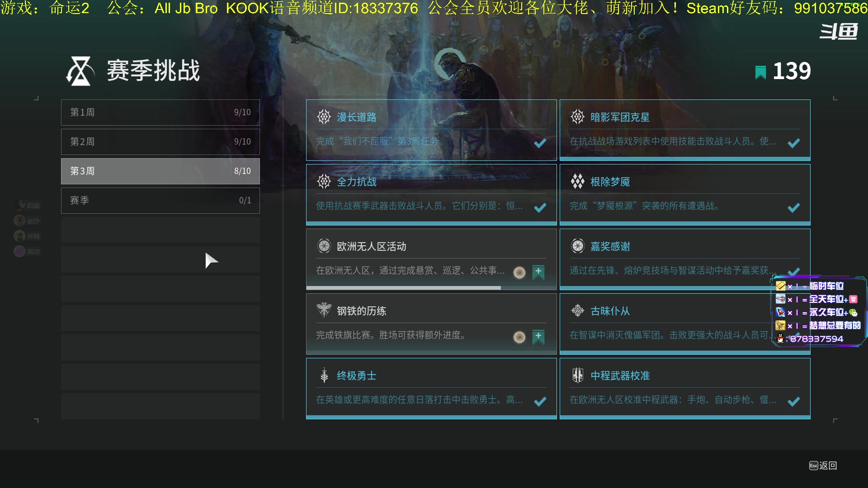868x488 pixels.
Task: Click the 终极勇士 nightfall icon
Action: coord(324,375)
